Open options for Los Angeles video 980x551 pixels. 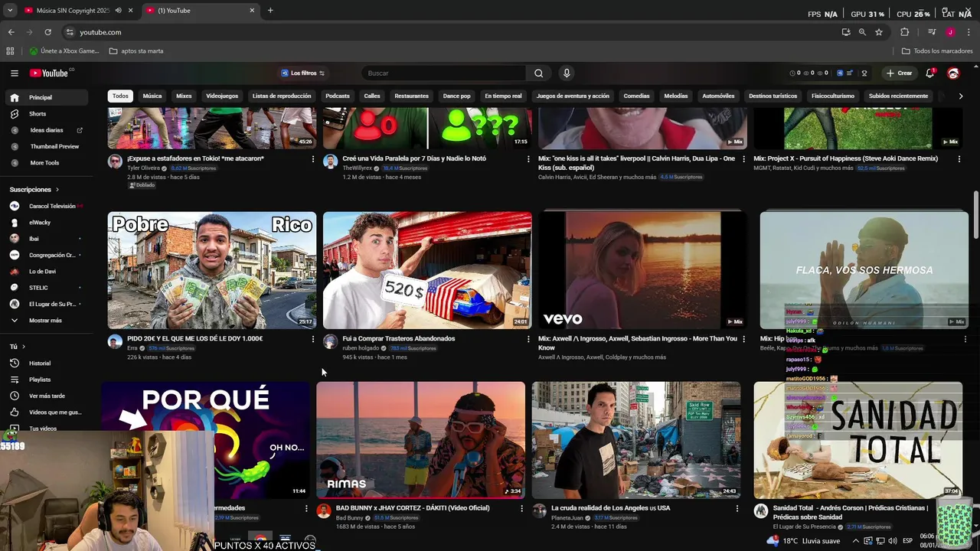(737, 508)
